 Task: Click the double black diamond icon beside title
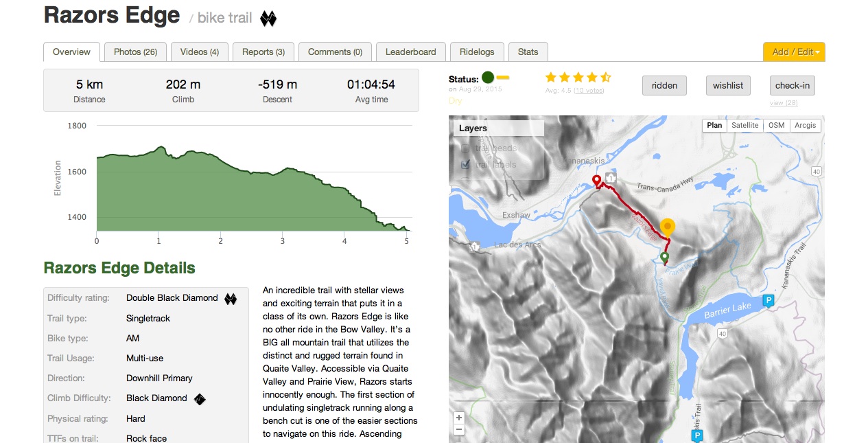coord(268,19)
